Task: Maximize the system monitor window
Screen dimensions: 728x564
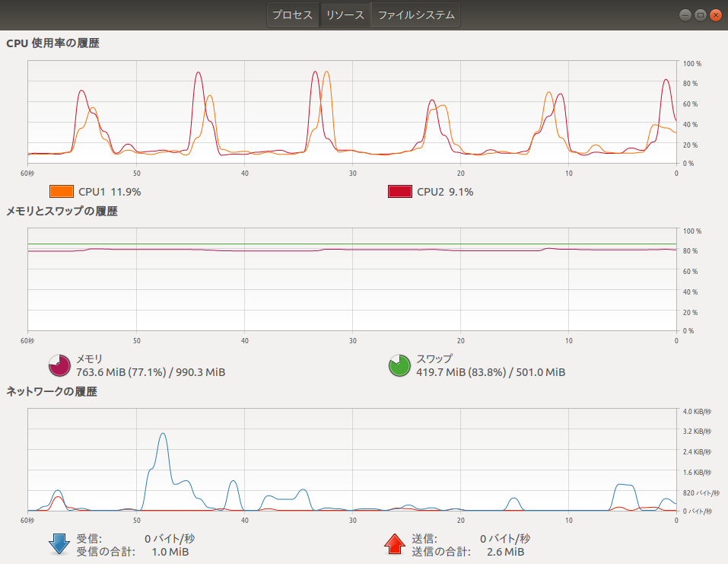Action: [x=700, y=14]
